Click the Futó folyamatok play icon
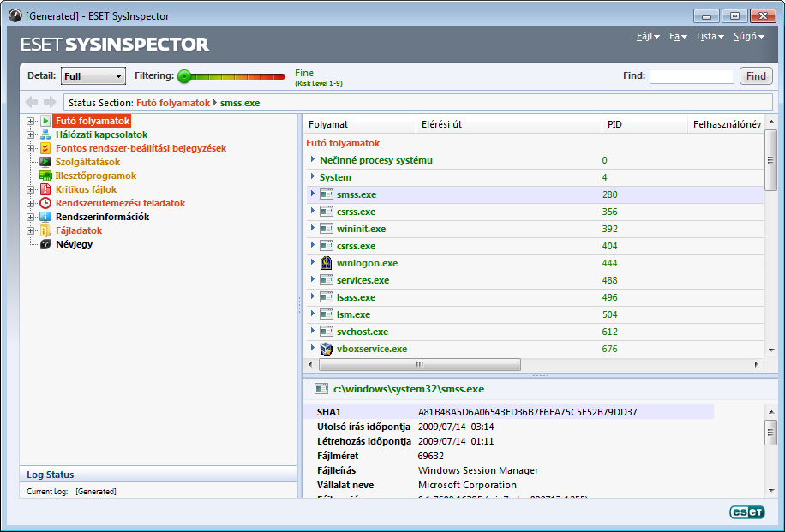The width and height of the screenshot is (785, 532). 45,121
